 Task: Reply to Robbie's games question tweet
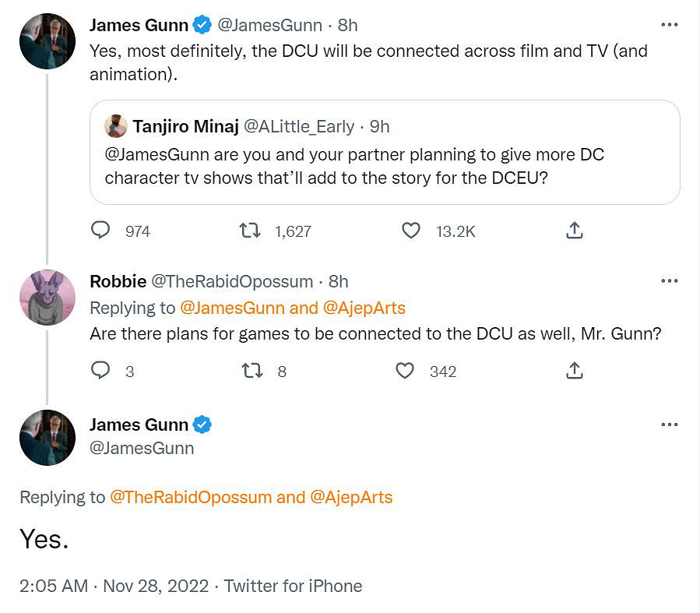pos(101,371)
